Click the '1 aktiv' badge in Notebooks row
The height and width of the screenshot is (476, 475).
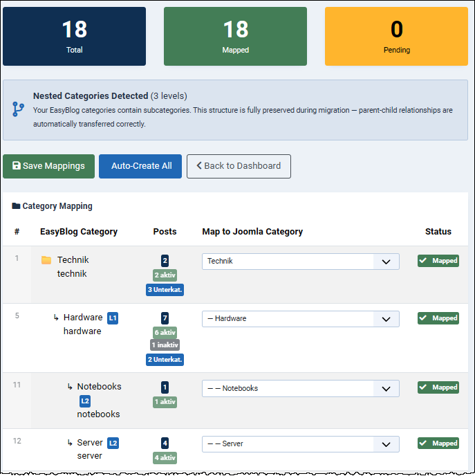(165, 402)
